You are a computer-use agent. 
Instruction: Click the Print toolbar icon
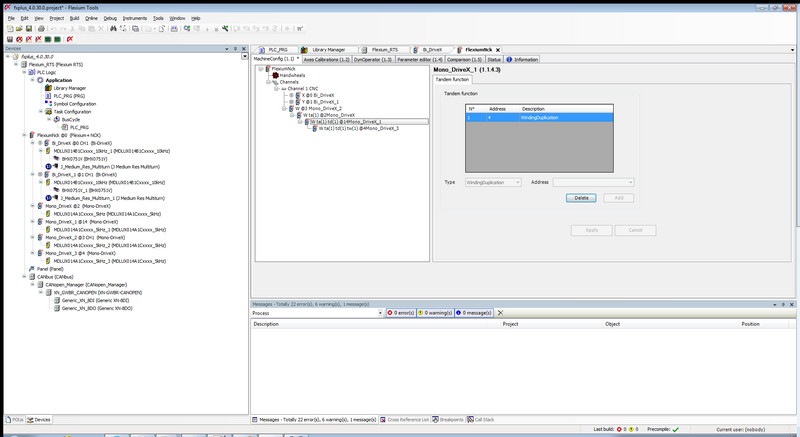40,28
